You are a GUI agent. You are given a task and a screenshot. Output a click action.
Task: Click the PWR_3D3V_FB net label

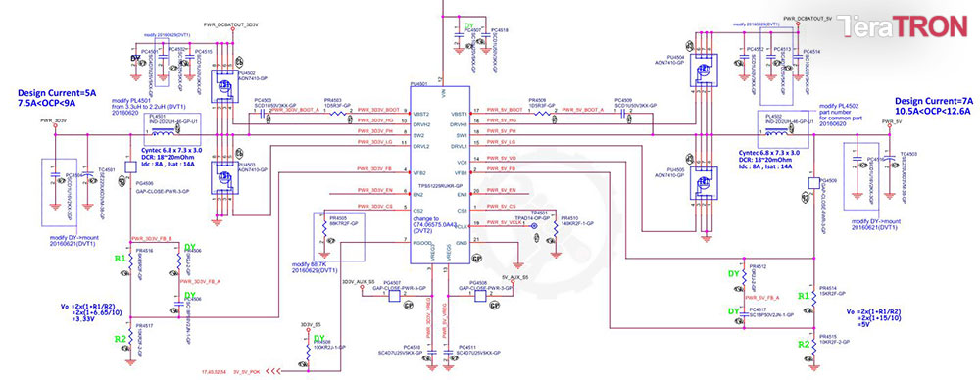tap(374, 169)
